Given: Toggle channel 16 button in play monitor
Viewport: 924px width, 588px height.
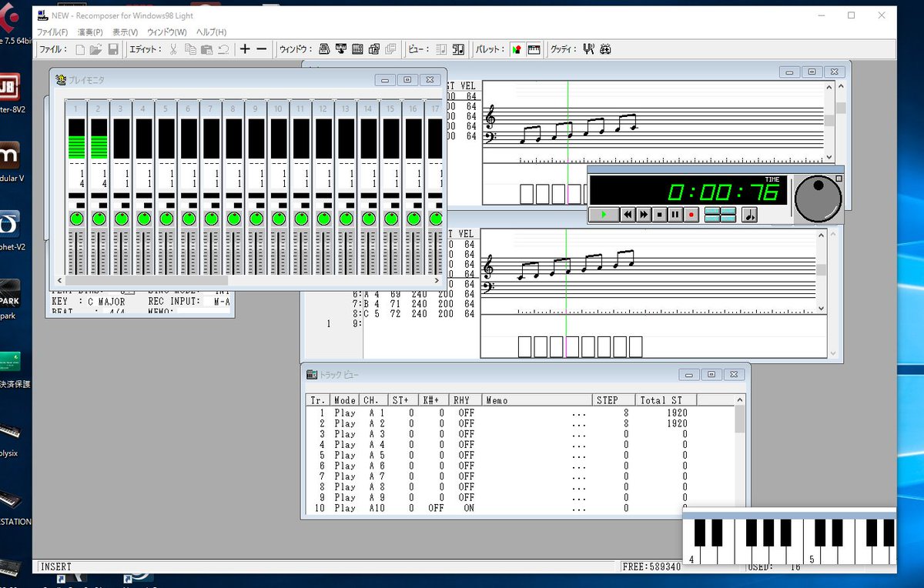Looking at the screenshot, I should click(x=413, y=109).
